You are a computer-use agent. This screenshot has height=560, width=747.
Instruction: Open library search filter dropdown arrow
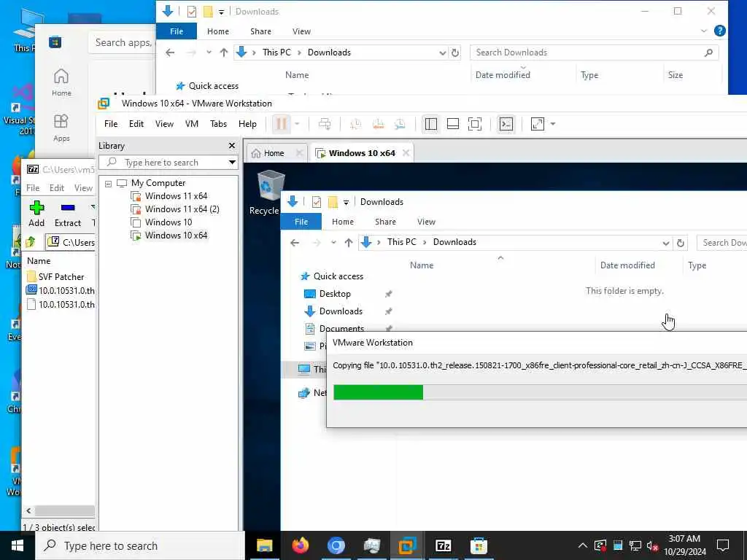(x=232, y=163)
